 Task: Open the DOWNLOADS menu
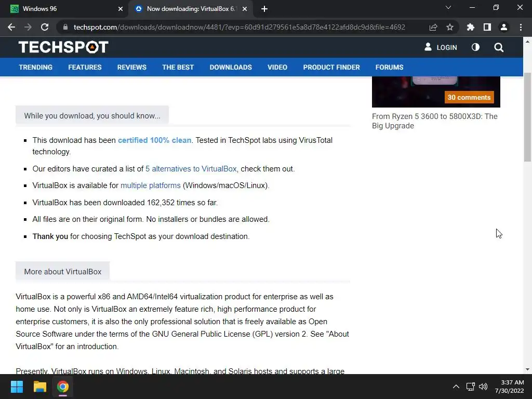coord(231,67)
